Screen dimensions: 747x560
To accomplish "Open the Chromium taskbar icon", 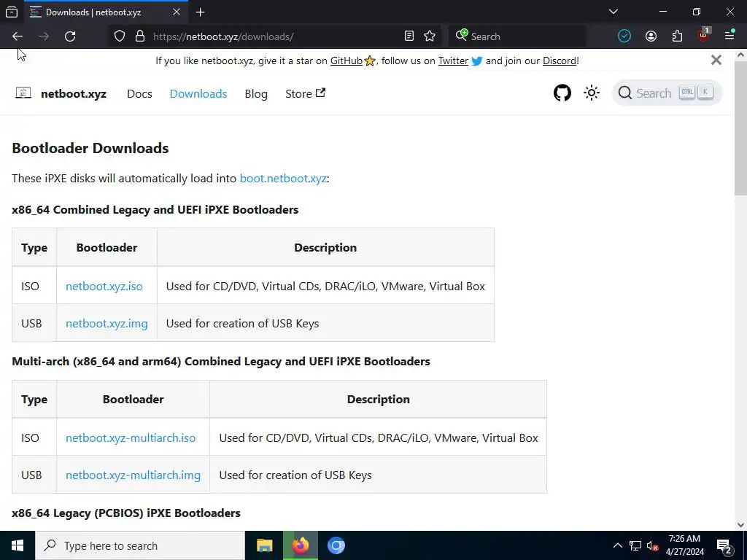I will 336,545.
